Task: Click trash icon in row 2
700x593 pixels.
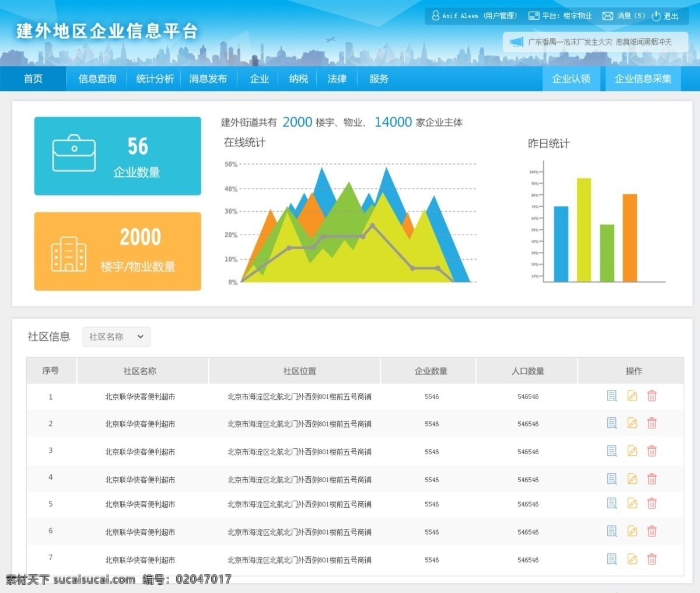Action: click(652, 423)
